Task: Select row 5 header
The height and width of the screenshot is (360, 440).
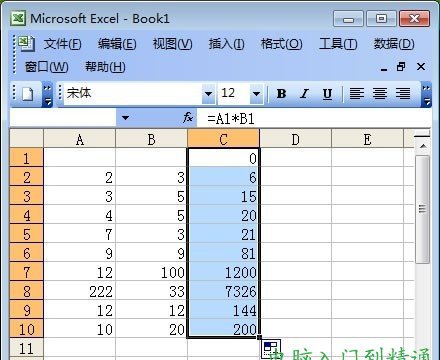Action: coord(27,234)
